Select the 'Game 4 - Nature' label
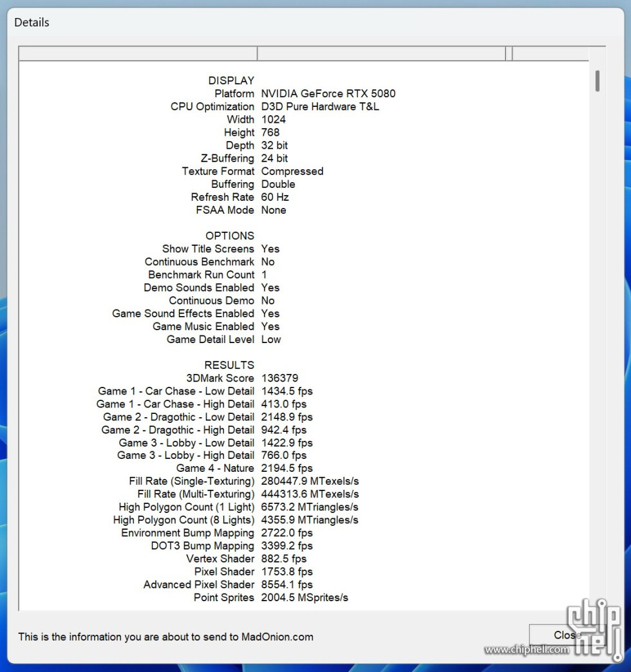The width and height of the screenshot is (631, 672). [x=215, y=468]
